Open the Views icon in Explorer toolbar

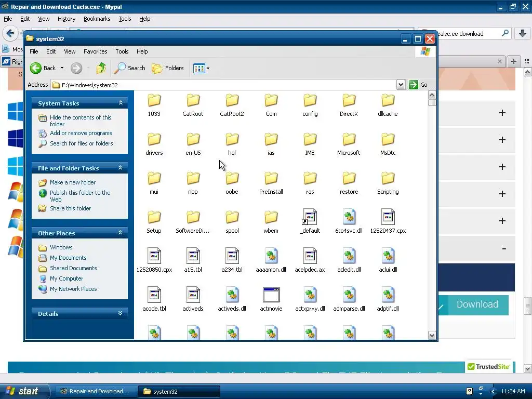(x=199, y=68)
